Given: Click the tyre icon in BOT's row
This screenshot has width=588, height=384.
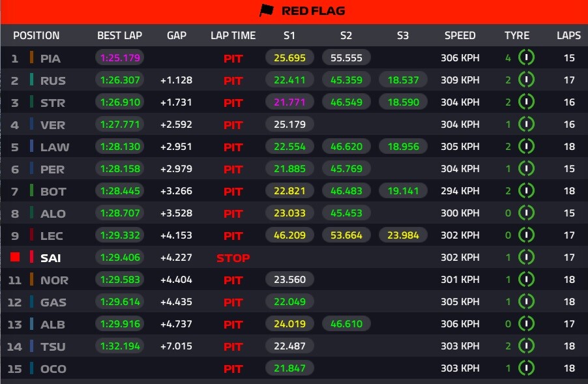Looking at the screenshot, I should (527, 191).
